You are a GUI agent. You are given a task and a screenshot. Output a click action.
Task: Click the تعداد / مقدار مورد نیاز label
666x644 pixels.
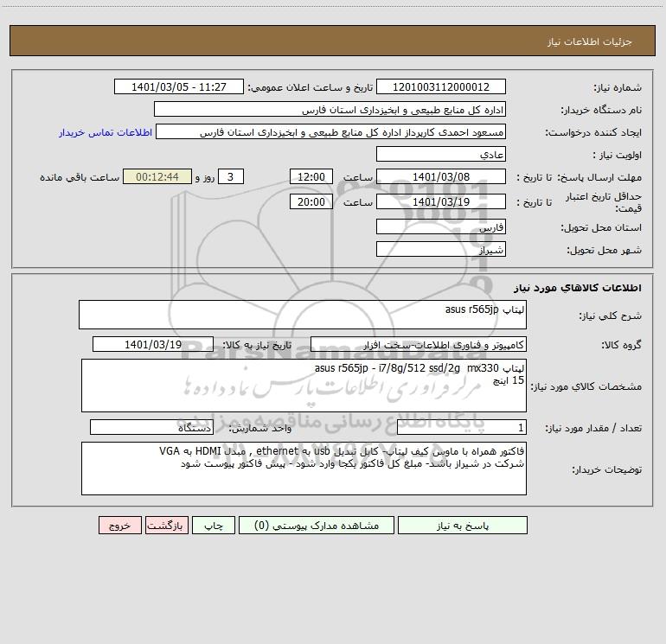593,428
